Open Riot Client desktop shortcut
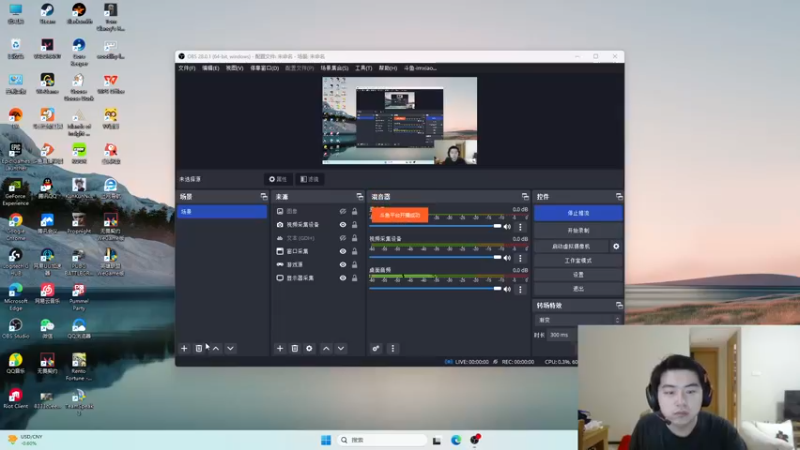This screenshot has height=450, width=800. click(15, 398)
